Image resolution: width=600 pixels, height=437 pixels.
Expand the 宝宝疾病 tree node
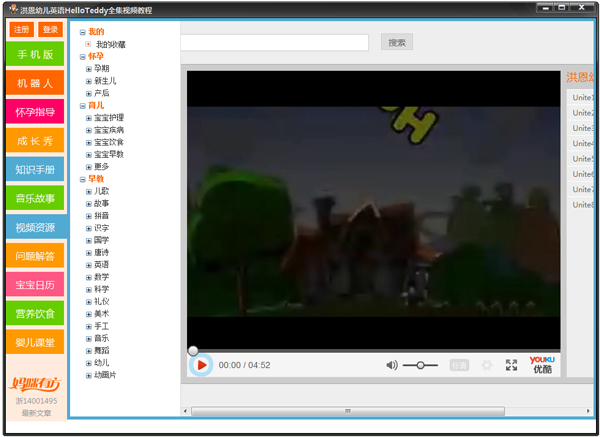[88, 130]
